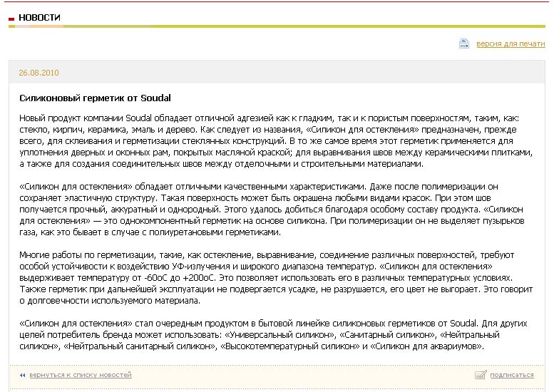The width and height of the screenshot is (554, 392).
Task: Click the text '«Универсальный силикон»'
Action: 279,335
